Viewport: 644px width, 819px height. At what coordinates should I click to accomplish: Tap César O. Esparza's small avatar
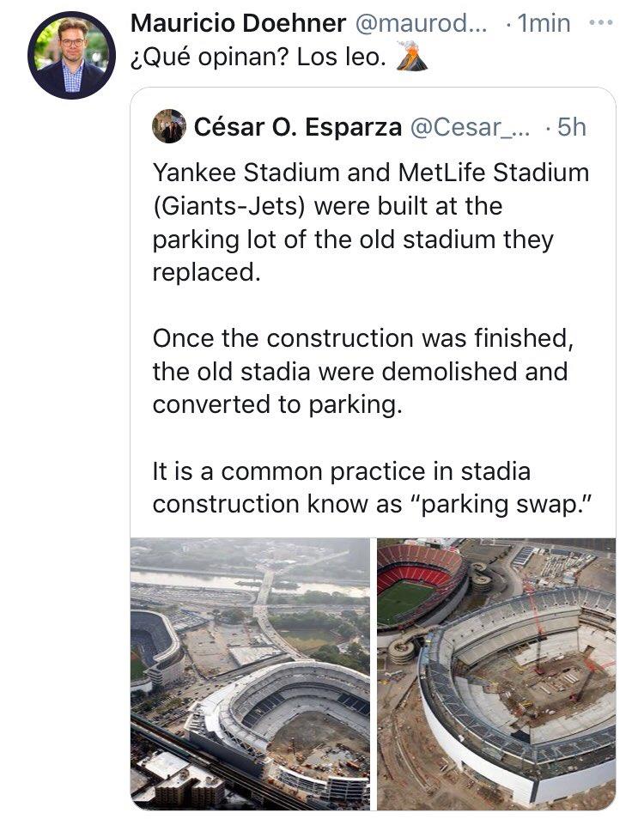tap(168, 126)
